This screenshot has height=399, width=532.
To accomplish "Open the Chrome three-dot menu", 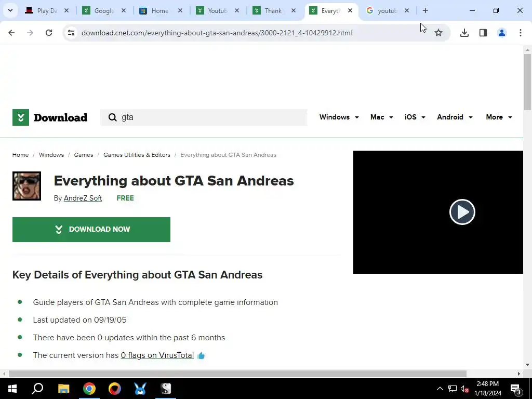I will point(520,33).
